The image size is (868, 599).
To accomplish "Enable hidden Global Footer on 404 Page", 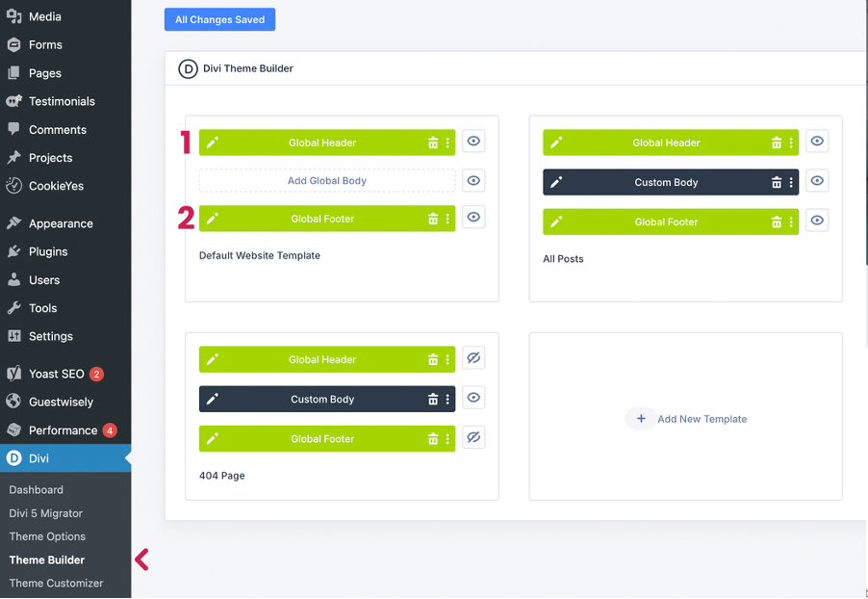I will coord(473,437).
